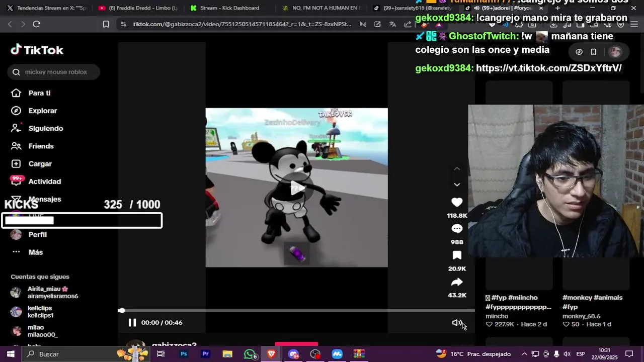Open Task View on taskbar

pos(161,354)
